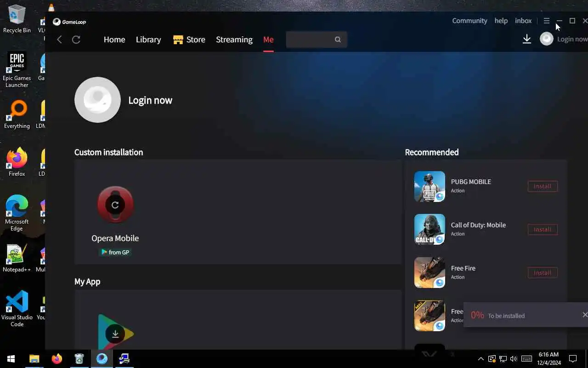Screen dimensions: 588x368
Task: Click the PUBG MOBILE title
Action: click(471, 182)
